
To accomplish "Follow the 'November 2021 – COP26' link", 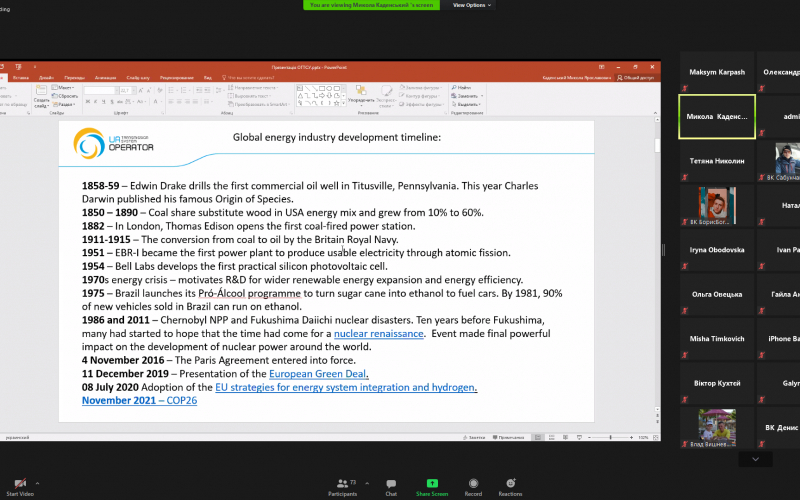I will [139, 401].
